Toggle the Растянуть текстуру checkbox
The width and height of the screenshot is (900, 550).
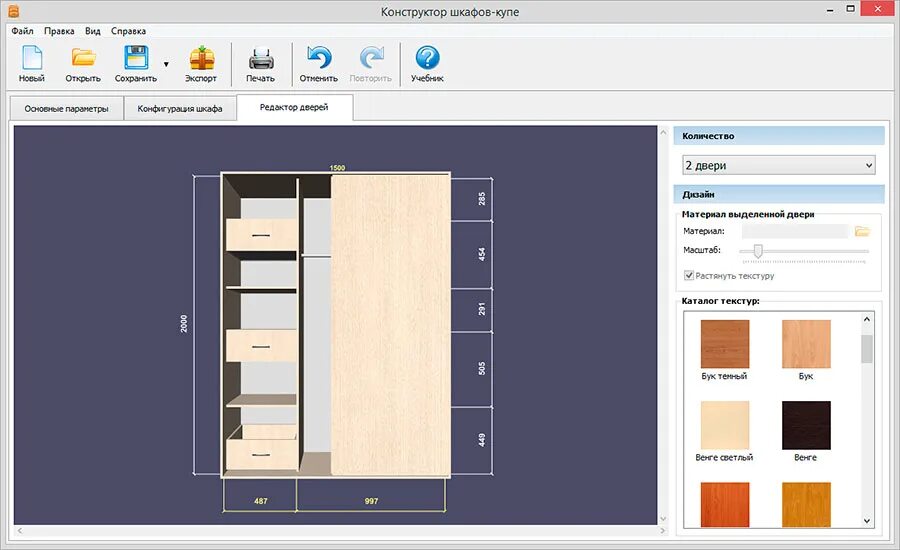point(689,276)
